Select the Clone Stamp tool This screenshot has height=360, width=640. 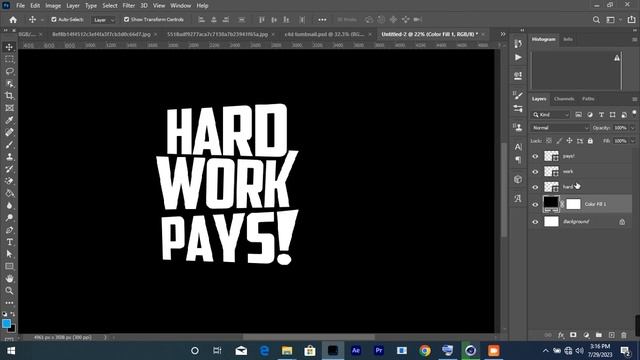click(x=9, y=157)
